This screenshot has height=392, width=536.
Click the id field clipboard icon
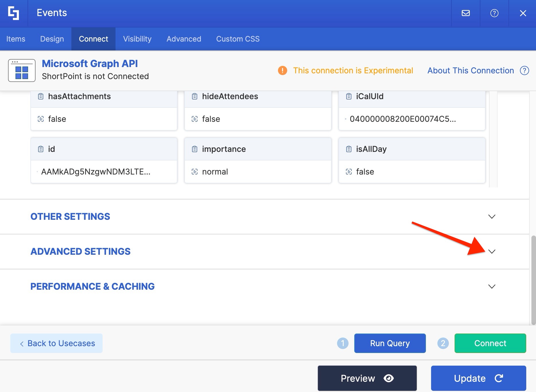click(x=41, y=149)
